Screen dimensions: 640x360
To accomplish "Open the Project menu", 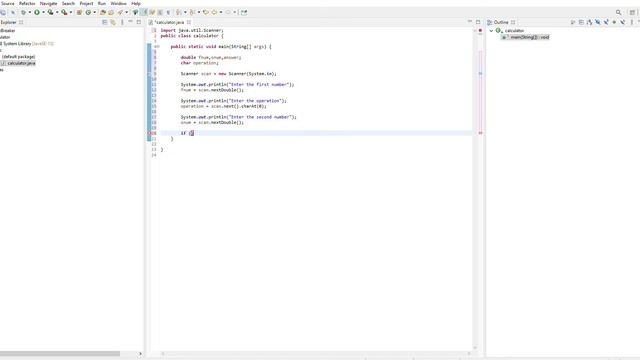I will [x=86, y=3].
